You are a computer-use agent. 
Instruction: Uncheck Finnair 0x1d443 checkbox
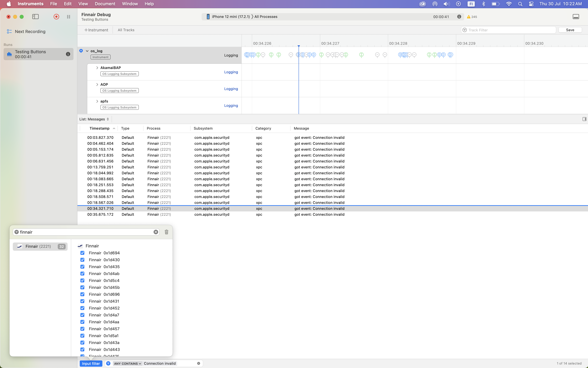tap(82, 349)
